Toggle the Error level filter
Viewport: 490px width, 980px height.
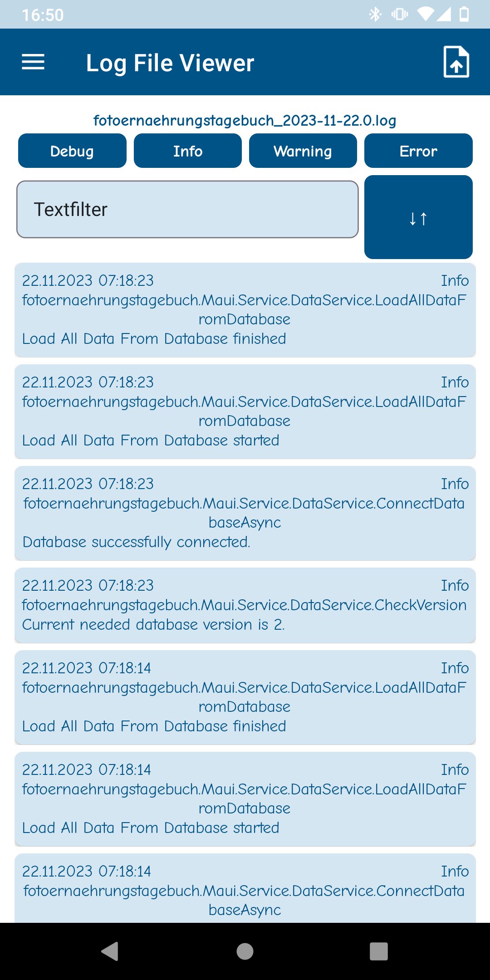[418, 151]
